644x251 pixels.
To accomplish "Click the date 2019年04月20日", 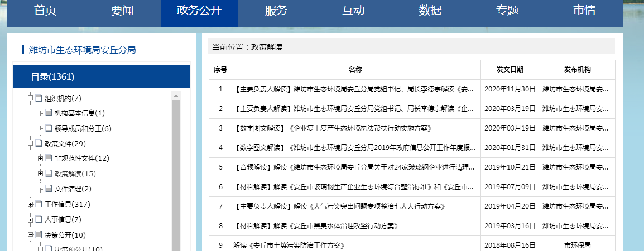I will [510, 206].
